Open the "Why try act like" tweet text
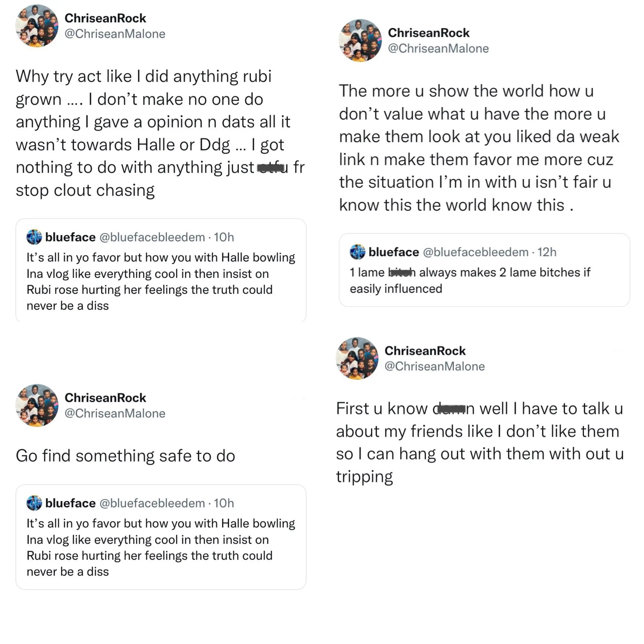Viewport: 644px width, 644px height. coord(159,133)
